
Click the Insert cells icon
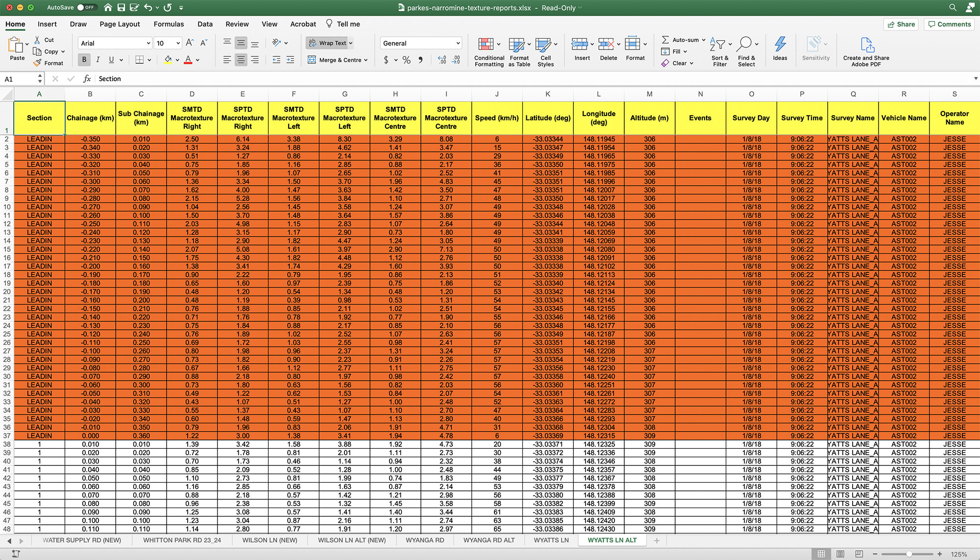[580, 44]
